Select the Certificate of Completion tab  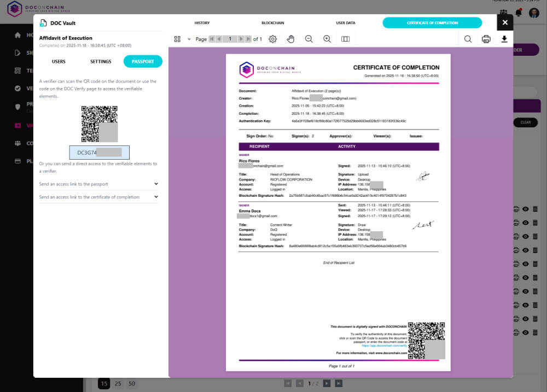point(432,23)
